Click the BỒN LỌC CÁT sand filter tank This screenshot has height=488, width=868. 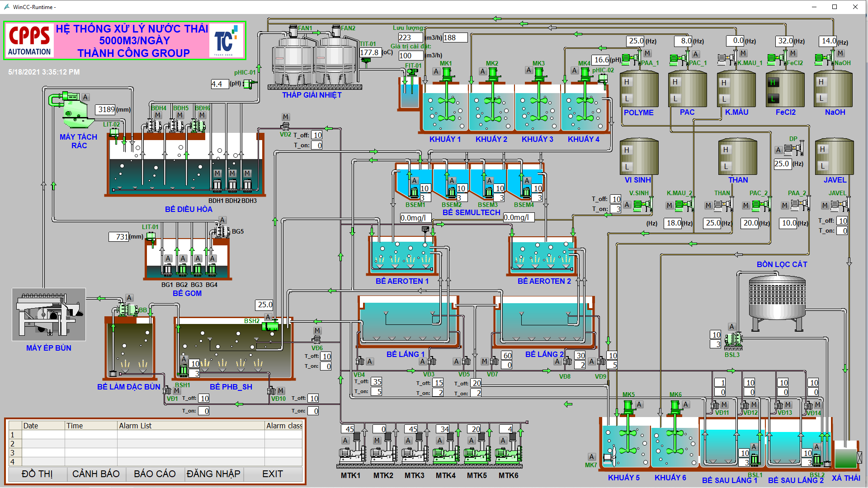777,298
